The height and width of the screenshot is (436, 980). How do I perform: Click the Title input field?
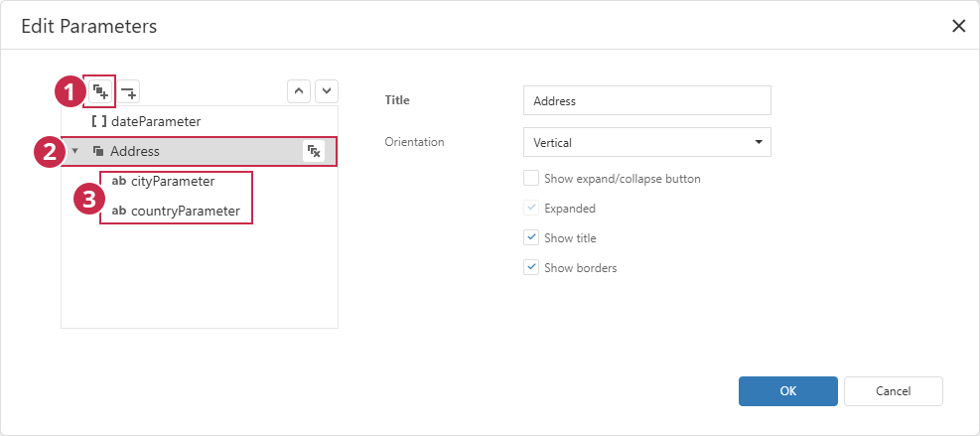(x=646, y=100)
